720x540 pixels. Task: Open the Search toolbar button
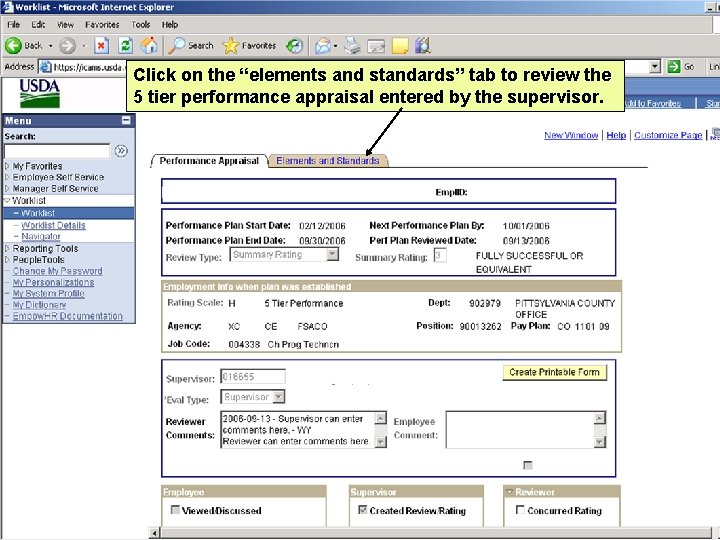[x=190, y=45]
